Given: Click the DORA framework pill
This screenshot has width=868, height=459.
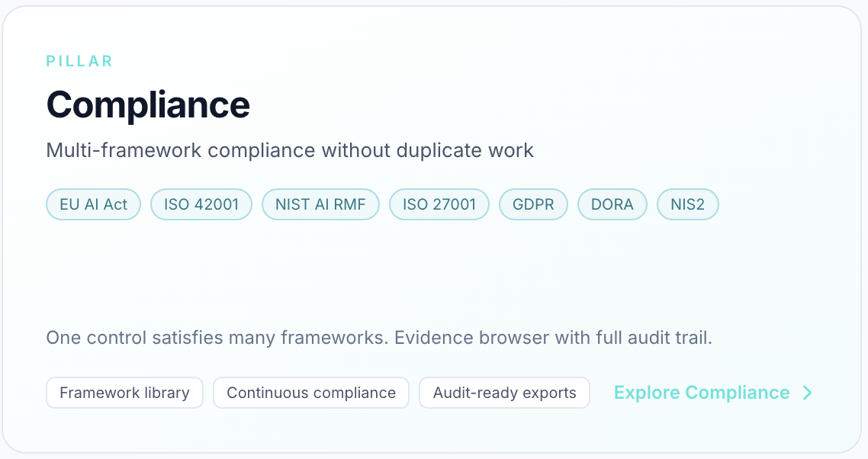Looking at the screenshot, I should 612,204.
